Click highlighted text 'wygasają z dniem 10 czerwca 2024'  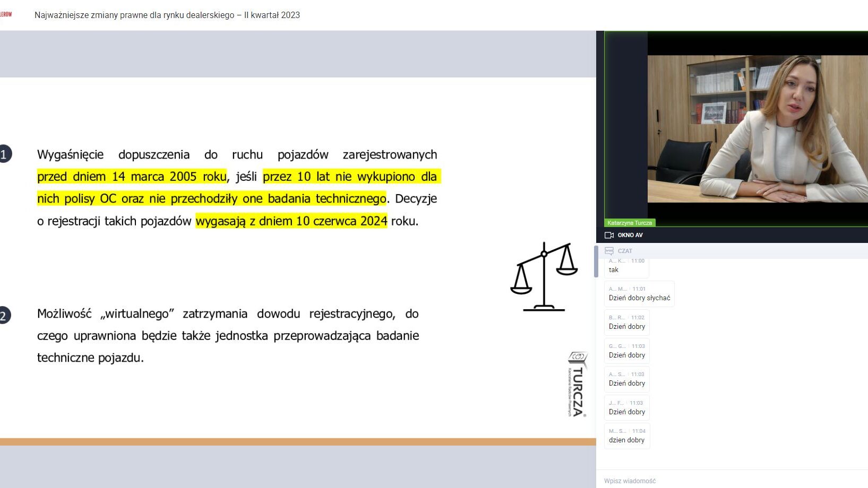pos(291,221)
